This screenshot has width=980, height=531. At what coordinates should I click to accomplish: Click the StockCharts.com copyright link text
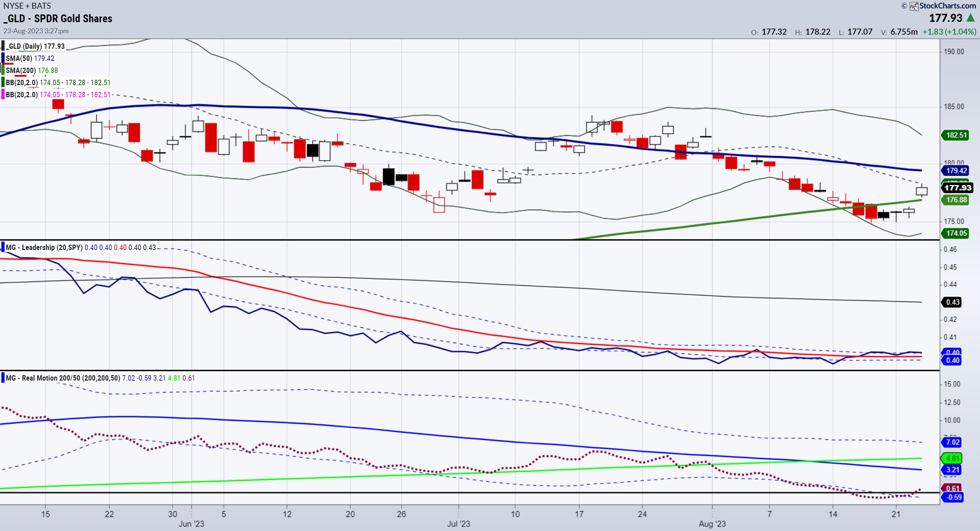pyautogui.click(x=947, y=6)
